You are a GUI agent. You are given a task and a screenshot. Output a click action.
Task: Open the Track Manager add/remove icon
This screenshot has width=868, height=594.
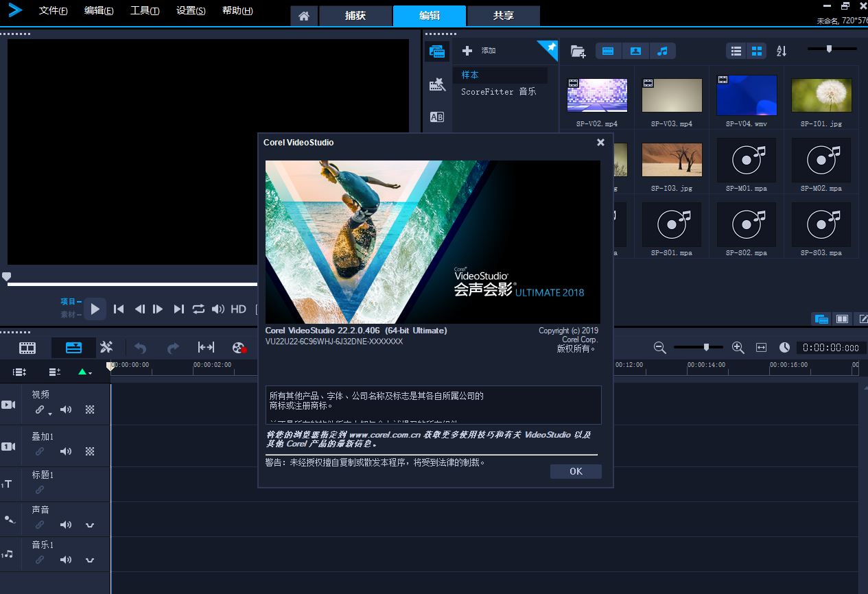click(55, 372)
